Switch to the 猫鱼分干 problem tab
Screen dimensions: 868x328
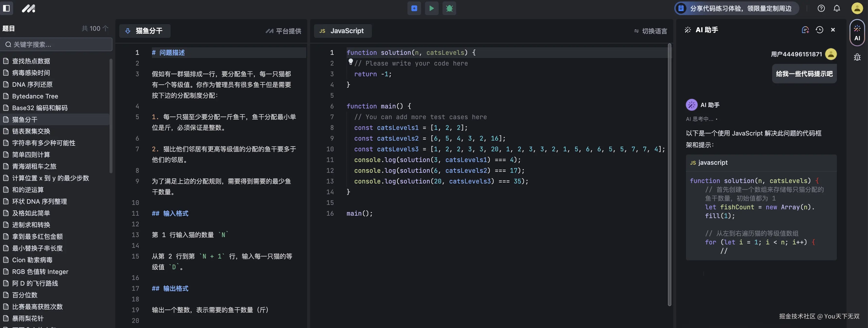[x=145, y=31]
